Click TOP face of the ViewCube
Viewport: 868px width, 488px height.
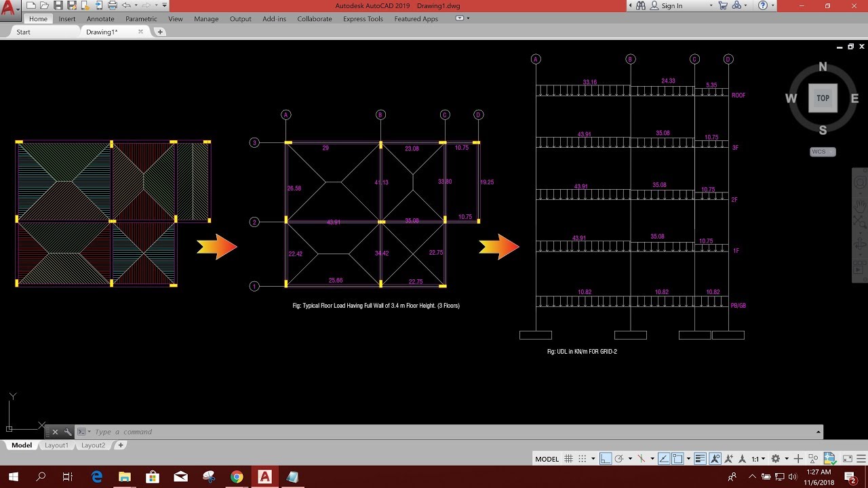coord(822,98)
